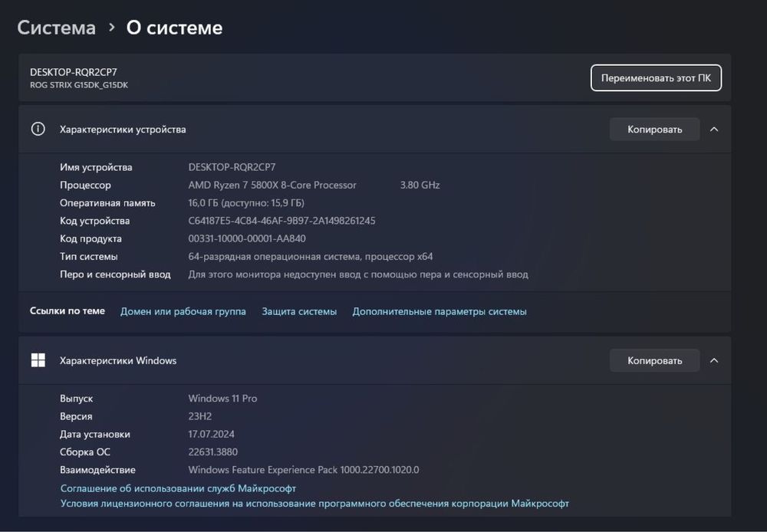Viewport: 767px width, 532px height.
Task: Open the Защита системы link
Action: pyautogui.click(x=299, y=311)
